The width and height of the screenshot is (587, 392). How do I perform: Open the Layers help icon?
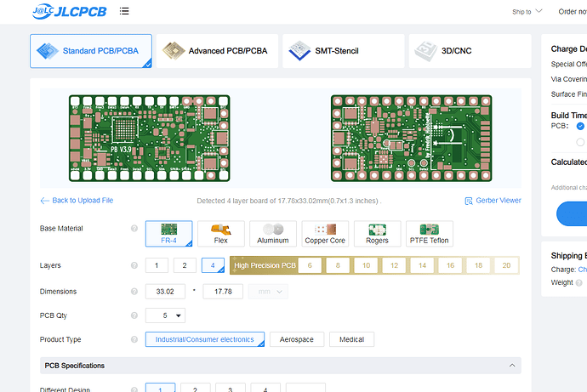click(134, 265)
